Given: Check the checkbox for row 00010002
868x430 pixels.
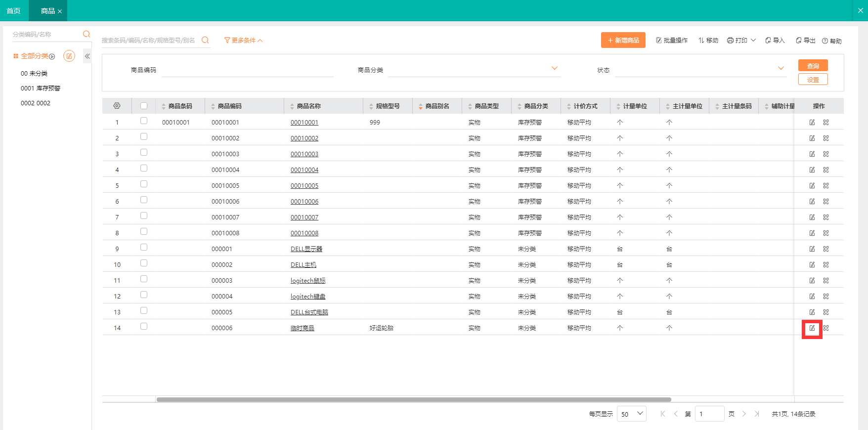Looking at the screenshot, I should [x=144, y=136].
